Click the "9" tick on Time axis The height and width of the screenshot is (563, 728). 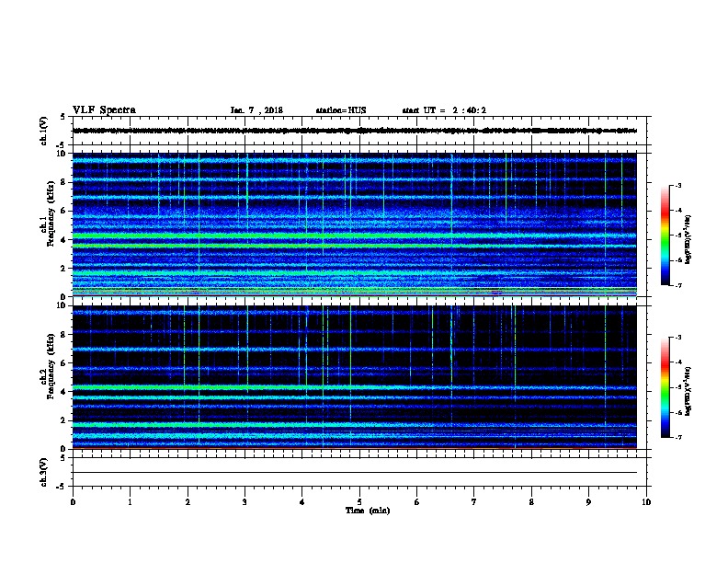point(588,502)
